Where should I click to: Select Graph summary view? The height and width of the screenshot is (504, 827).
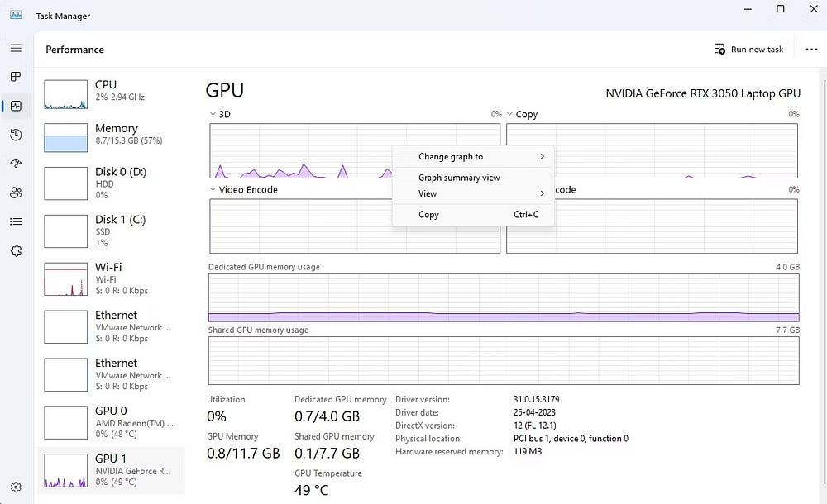[x=458, y=177]
